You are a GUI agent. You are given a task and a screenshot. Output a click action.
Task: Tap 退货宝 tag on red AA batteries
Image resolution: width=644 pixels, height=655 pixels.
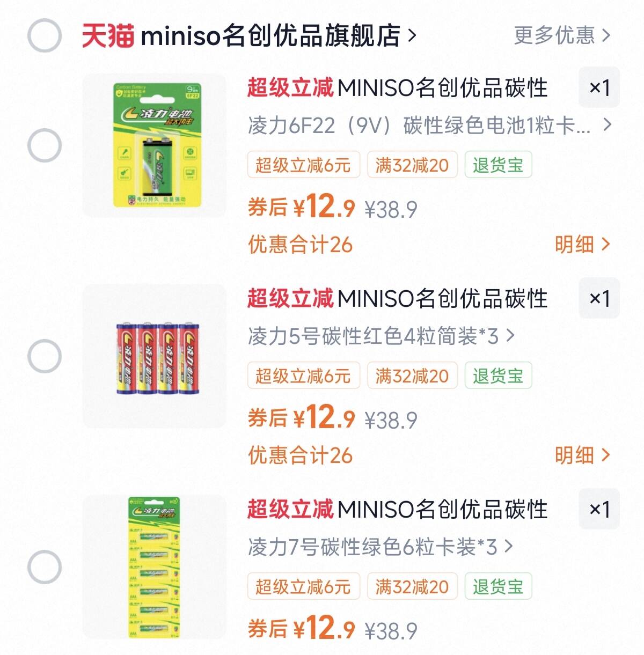pyautogui.click(x=497, y=376)
